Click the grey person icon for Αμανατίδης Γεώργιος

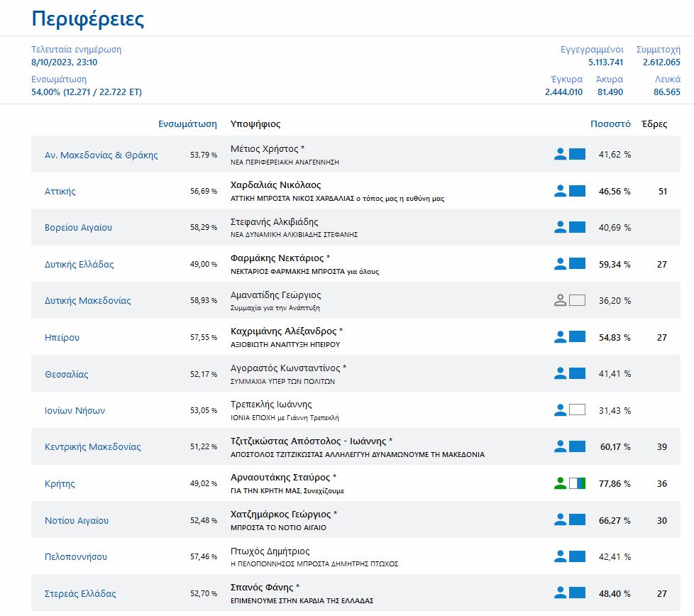(x=560, y=300)
